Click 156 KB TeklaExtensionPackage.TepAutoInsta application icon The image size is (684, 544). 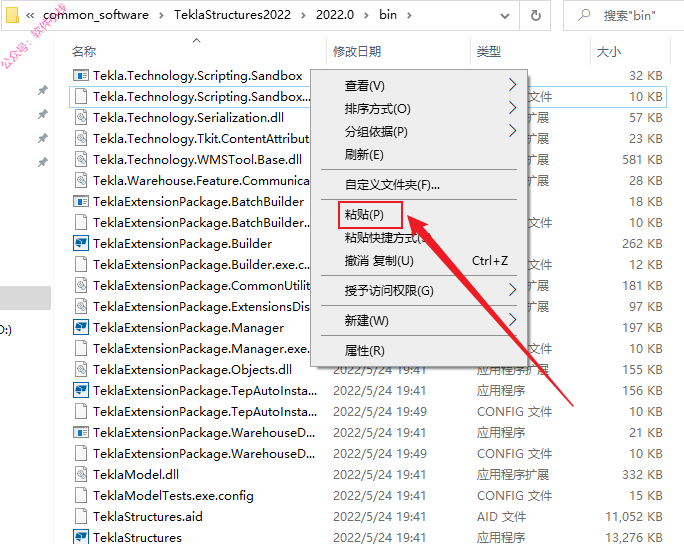pyautogui.click(x=81, y=390)
